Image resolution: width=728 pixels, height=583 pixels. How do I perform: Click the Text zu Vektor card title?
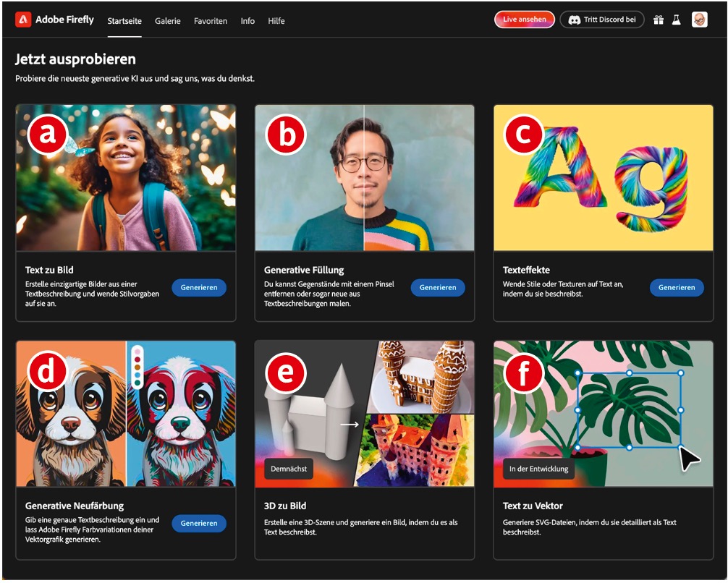(533, 506)
